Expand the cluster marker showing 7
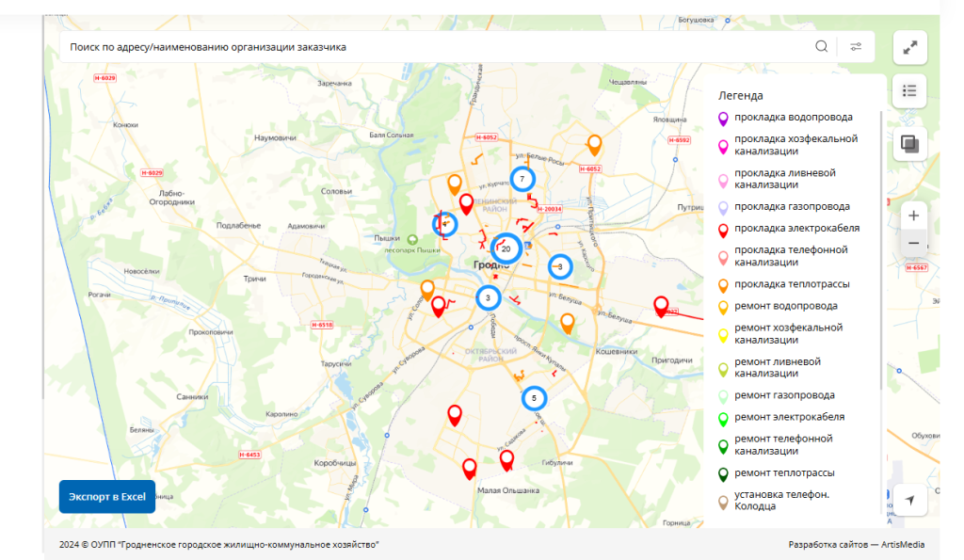964x560 pixels. pos(523,177)
